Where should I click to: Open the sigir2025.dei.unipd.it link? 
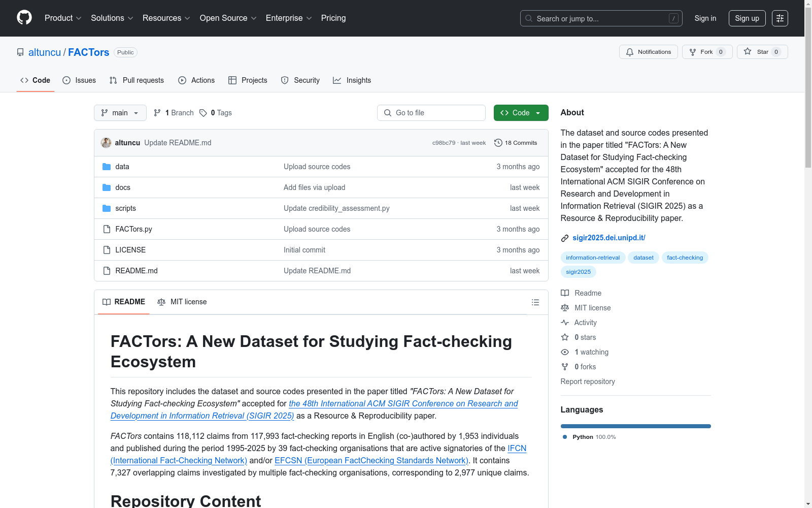(x=608, y=238)
